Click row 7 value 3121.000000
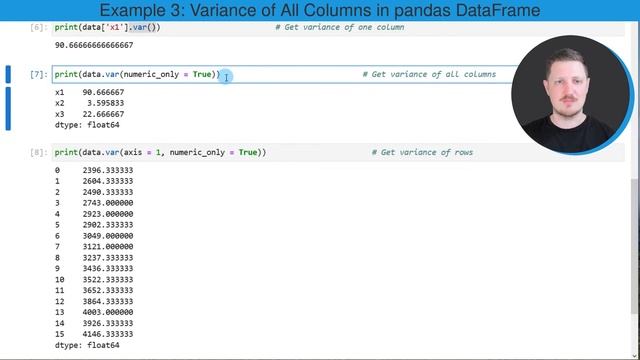The image size is (640, 360). [x=108, y=247]
